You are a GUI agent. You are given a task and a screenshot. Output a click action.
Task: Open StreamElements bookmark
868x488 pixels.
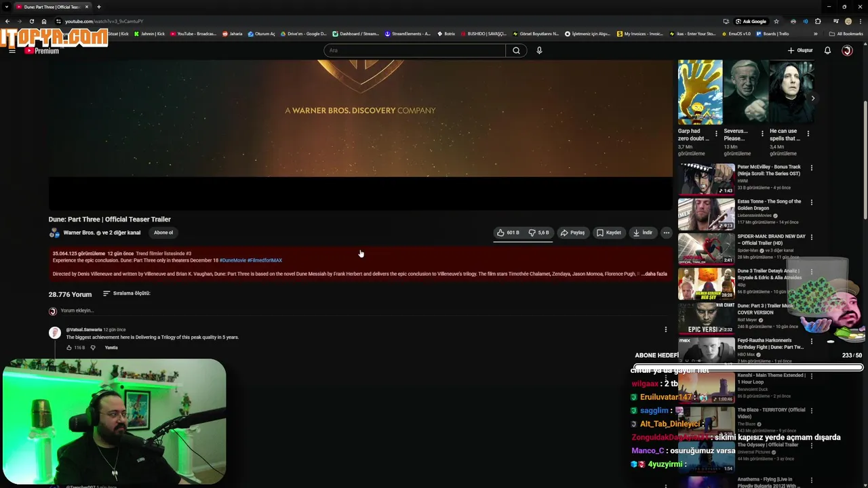tap(407, 34)
